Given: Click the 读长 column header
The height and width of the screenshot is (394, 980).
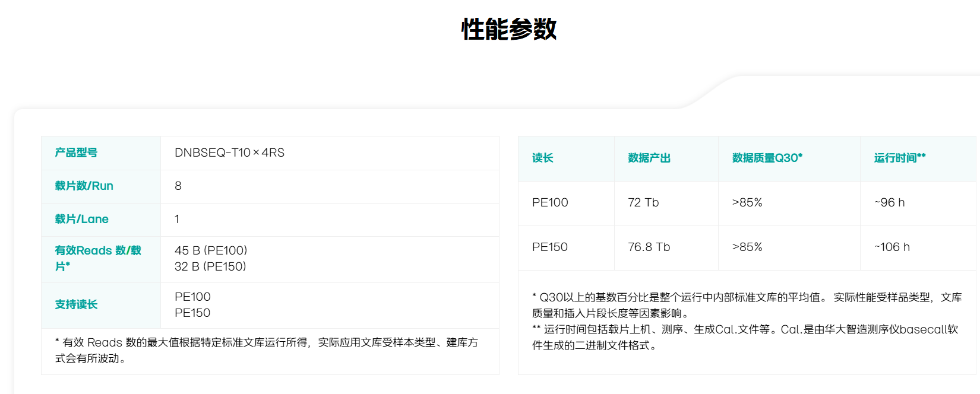Looking at the screenshot, I should [543, 158].
